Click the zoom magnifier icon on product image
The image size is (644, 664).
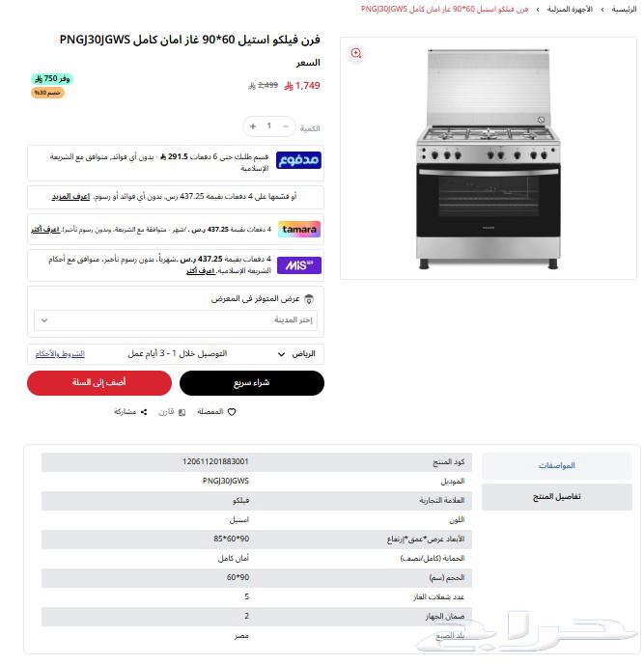[x=356, y=53]
